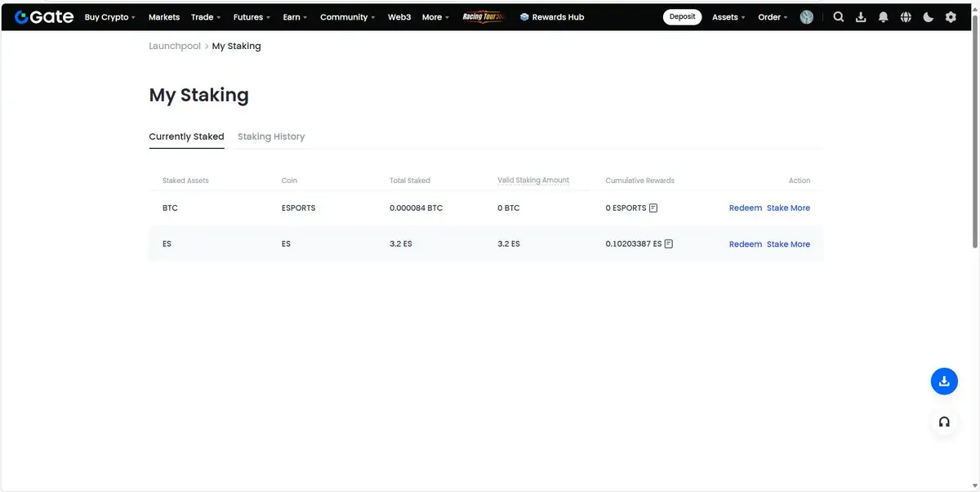Switch to the Staking History tab
The height and width of the screenshot is (492, 980).
pos(271,136)
